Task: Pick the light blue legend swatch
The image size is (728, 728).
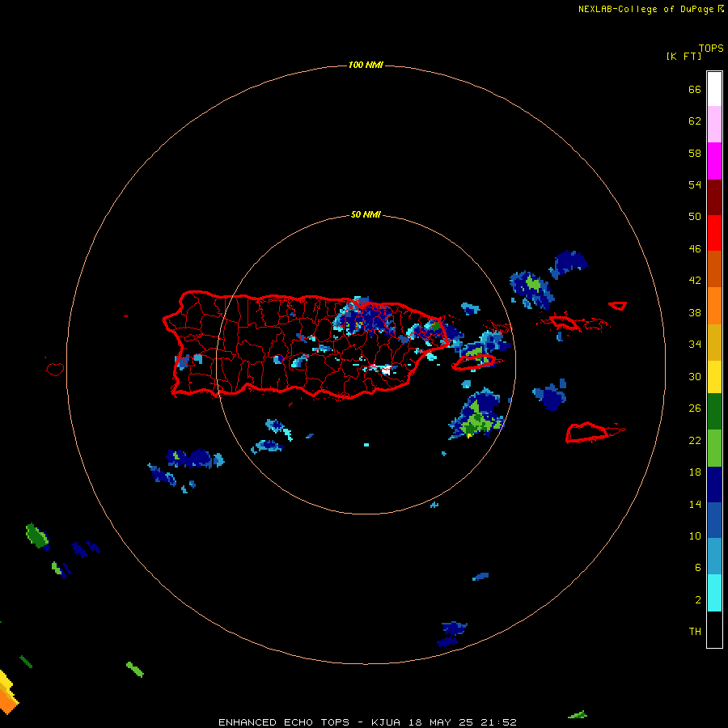Action: click(714, 557)
